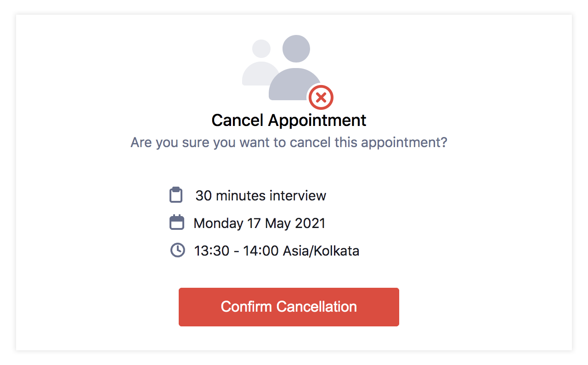Click the calendar icon beside the date

[177, 222]
